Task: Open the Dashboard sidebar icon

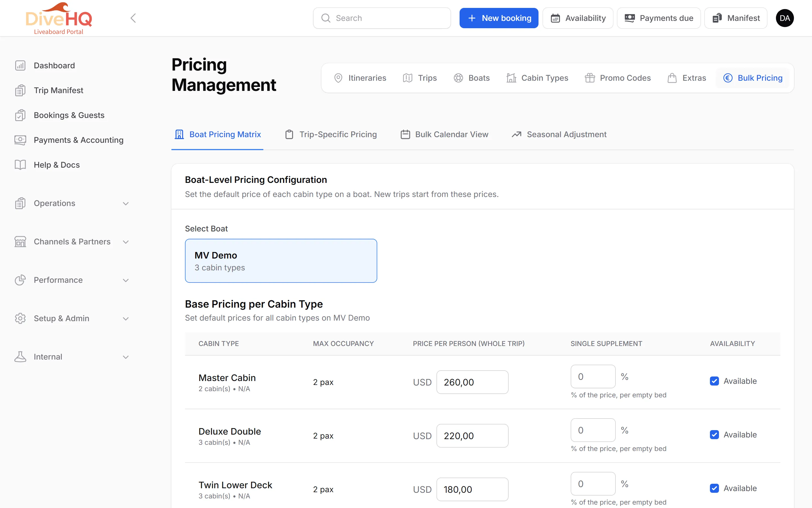Action: point(20,65)
